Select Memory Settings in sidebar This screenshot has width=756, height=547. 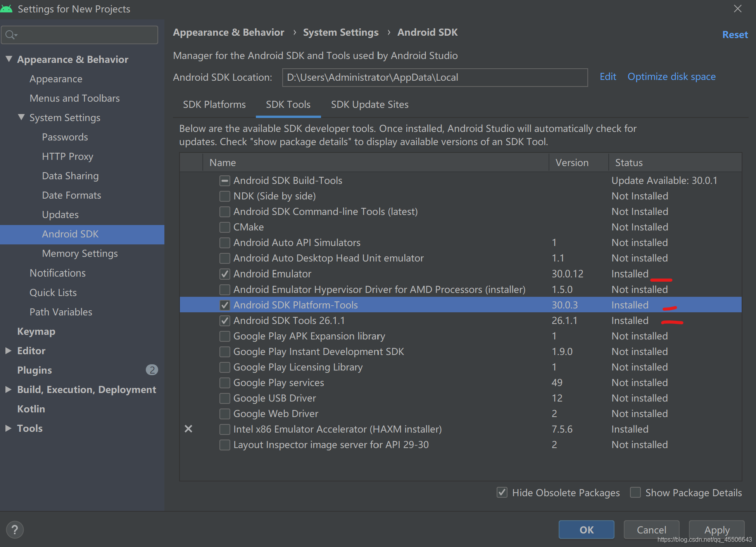click(80, 253)
